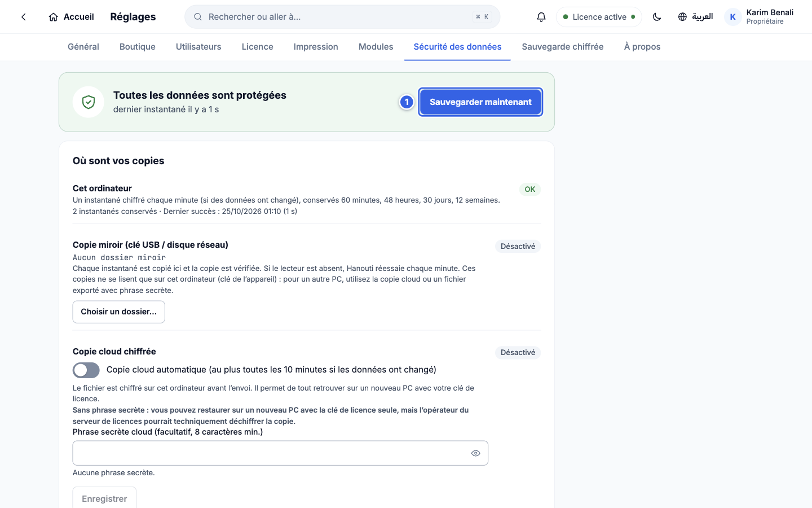Viewport: 812px width, 508px height.
Task: Open Karim Benali avatar icon
Action: (733, 17)
